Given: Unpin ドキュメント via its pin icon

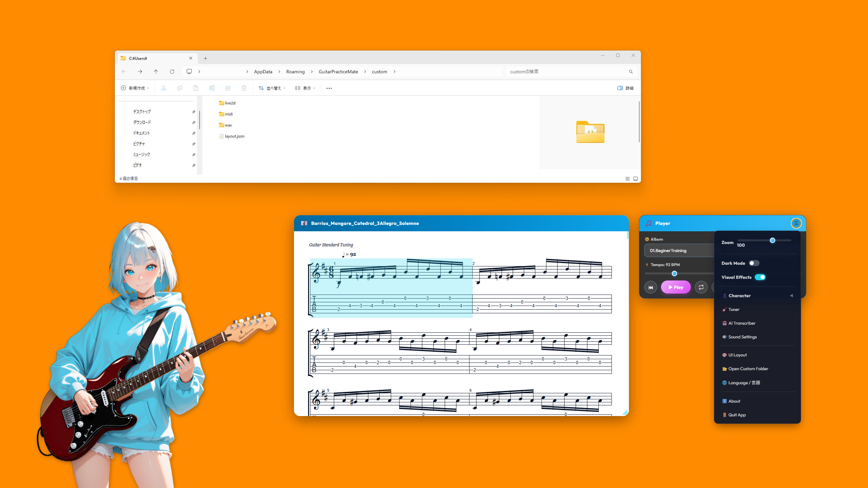Looking at the screenshot, I should click(194, 133).
